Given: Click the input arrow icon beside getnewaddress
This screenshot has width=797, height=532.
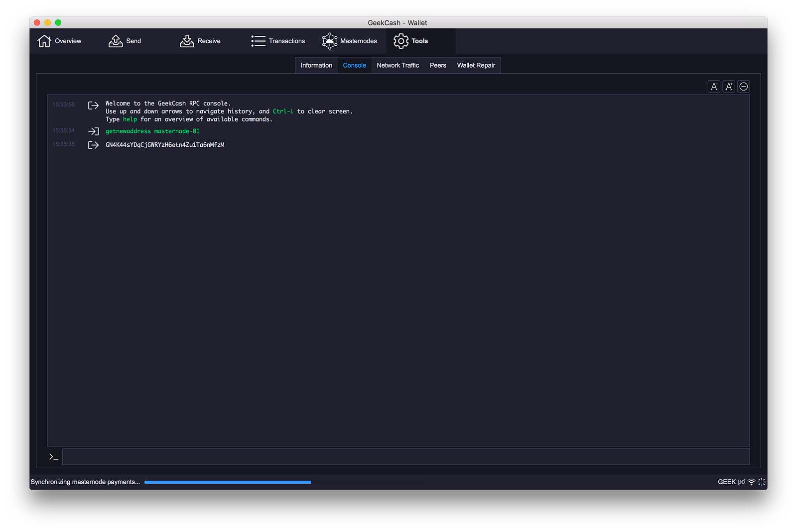Looking at the screenshot, I should pyautogui.click(x=93, y=131).
